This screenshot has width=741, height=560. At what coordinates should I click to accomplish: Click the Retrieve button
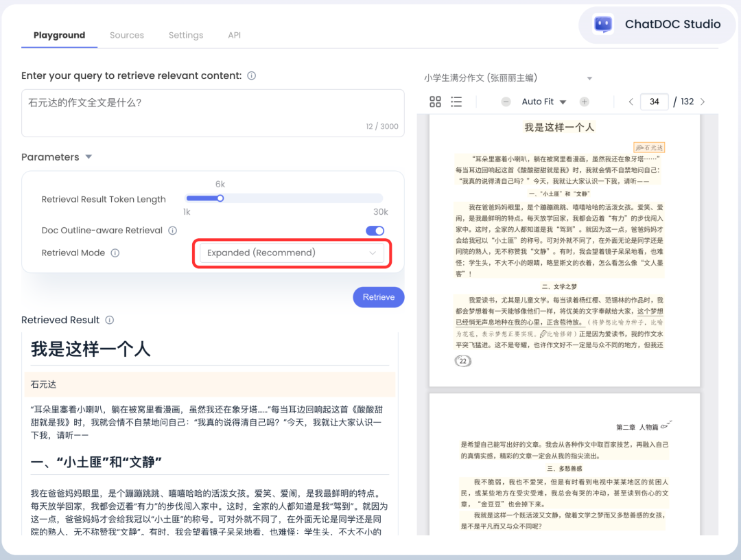pyautogui.click(x=378, y=296)
